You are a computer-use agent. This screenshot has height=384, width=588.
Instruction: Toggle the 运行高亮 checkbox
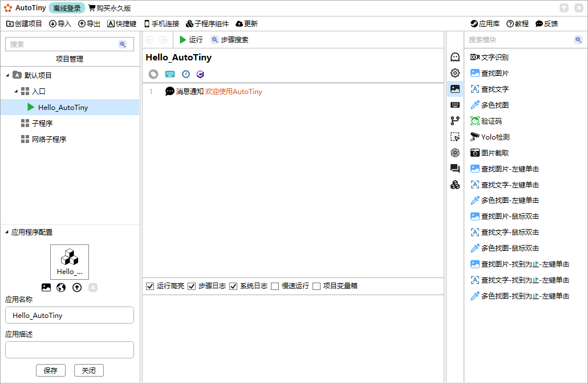(150, 286)
